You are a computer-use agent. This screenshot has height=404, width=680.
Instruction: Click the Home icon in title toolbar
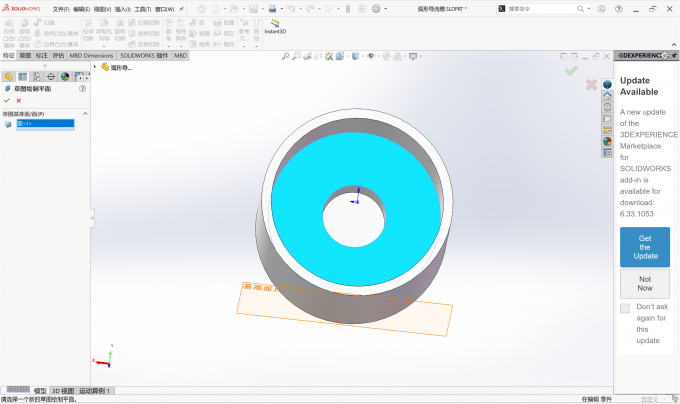202,9
